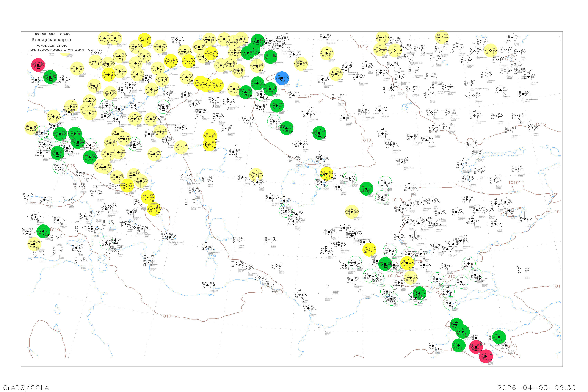The width and height of the screenshot is (588, 392).
Task: Click the yellow Троицк station circle
Action: (327, 54)
